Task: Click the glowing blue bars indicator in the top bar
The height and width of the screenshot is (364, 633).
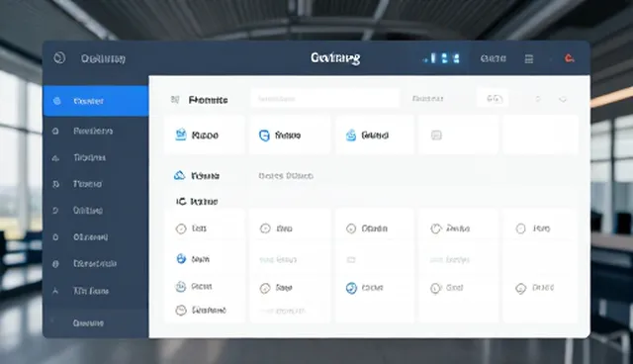Action: pyautogui.click(x=442, y=58)
